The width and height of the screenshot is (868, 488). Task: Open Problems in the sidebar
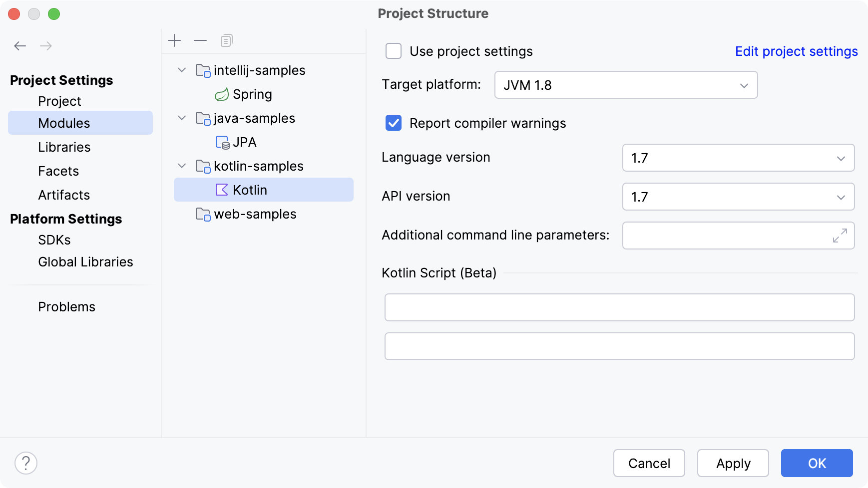[66, 306]
